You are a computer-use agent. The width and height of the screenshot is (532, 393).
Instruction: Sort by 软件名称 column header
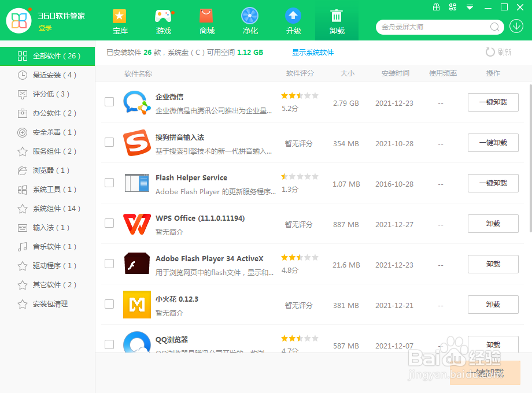coord(138,73)
